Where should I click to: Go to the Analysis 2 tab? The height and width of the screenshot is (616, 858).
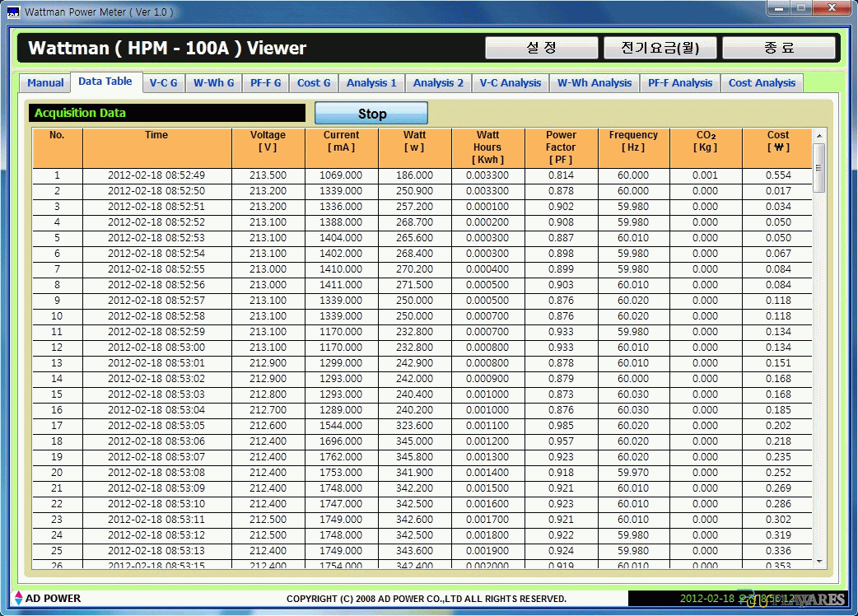pyautogui.click(x=438, y=82)
